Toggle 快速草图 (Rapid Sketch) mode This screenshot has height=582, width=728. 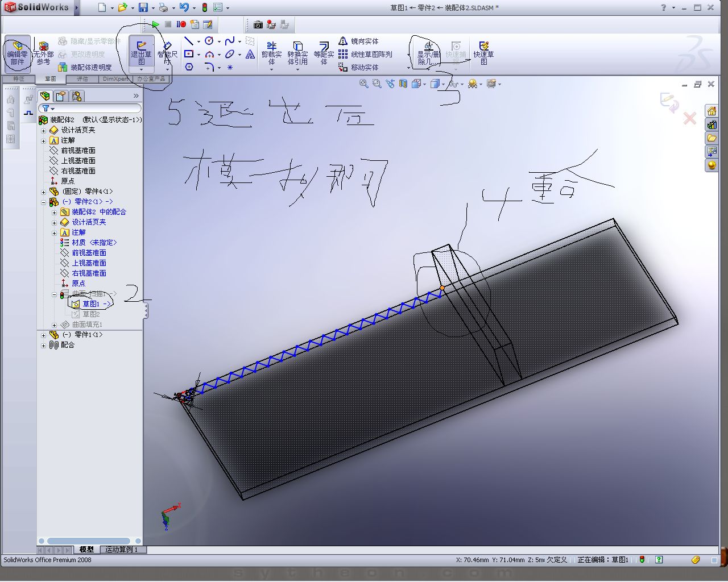[x=483, y=52]
